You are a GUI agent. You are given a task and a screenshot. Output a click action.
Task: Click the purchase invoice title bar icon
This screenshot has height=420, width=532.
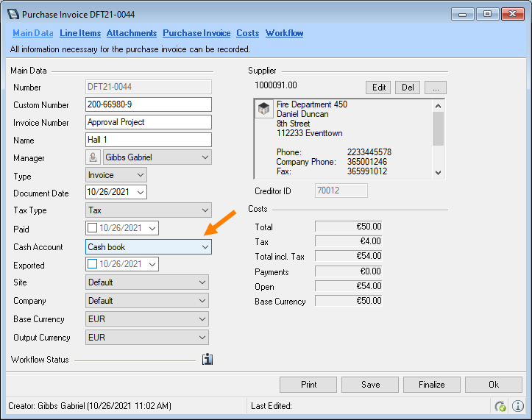tap(13, 14)
